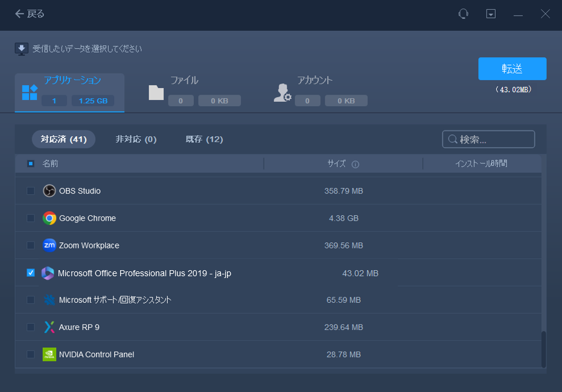Sort by the 名前 column header

click(x=50, y=163)
